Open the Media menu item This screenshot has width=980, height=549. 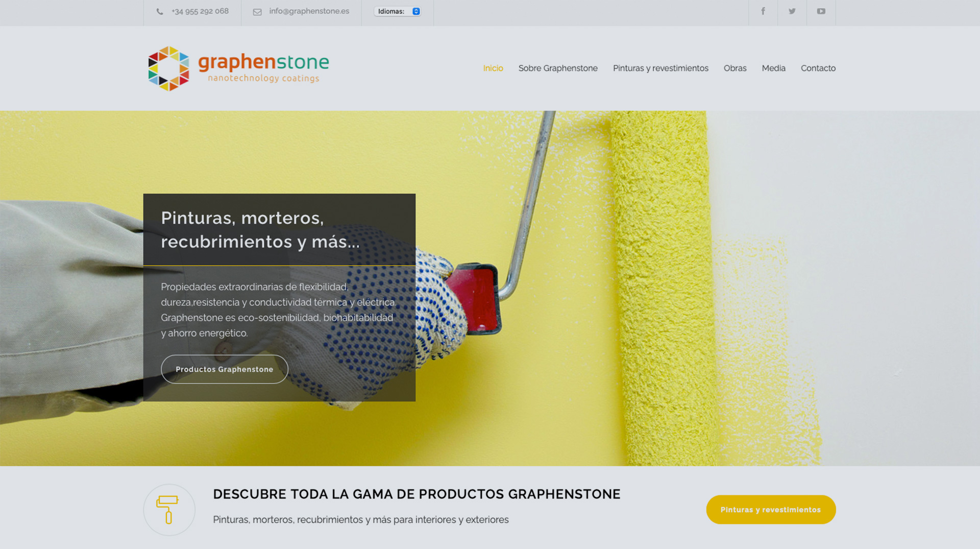coord(774,68)
